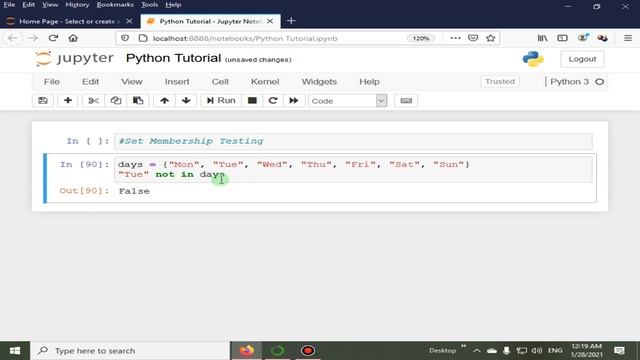The height and width of the screenshot is (360, 640).
Task: Open the Insert menu
Action: [177, 82]
